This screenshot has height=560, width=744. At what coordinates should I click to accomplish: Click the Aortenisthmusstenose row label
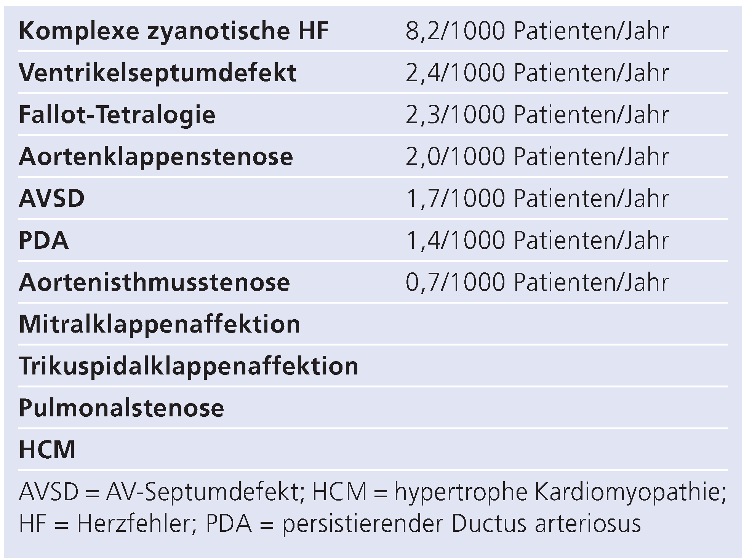tap(154, 282)
